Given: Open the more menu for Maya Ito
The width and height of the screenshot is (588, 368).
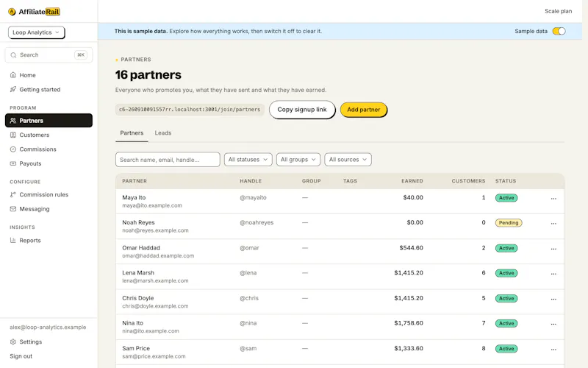Looking at the screenshot, I should [553, 198].
